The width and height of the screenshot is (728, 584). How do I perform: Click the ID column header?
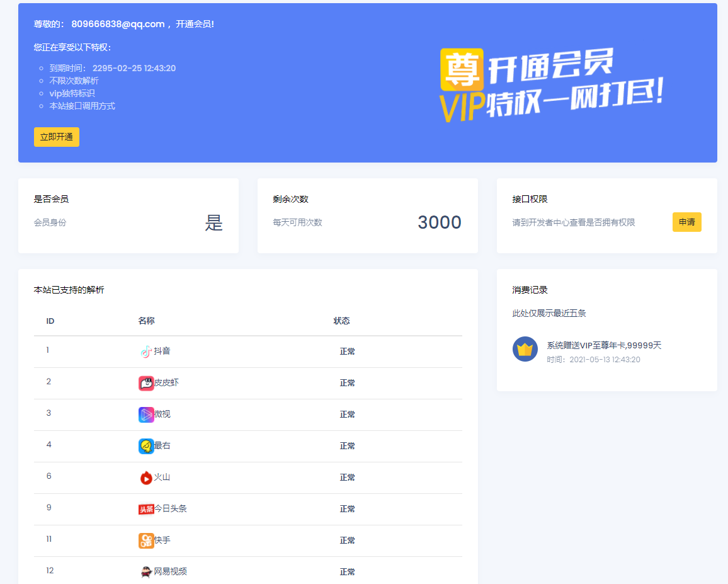[x=50, y=321]
